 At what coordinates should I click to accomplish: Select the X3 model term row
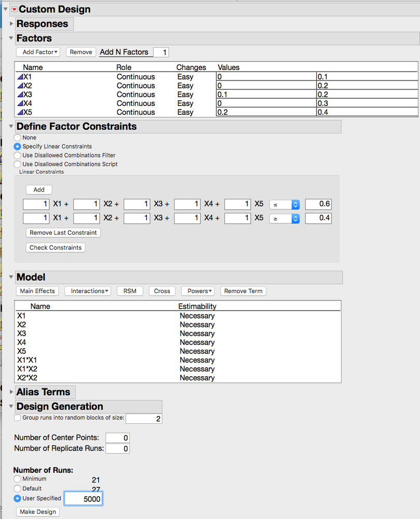(178, 334)
